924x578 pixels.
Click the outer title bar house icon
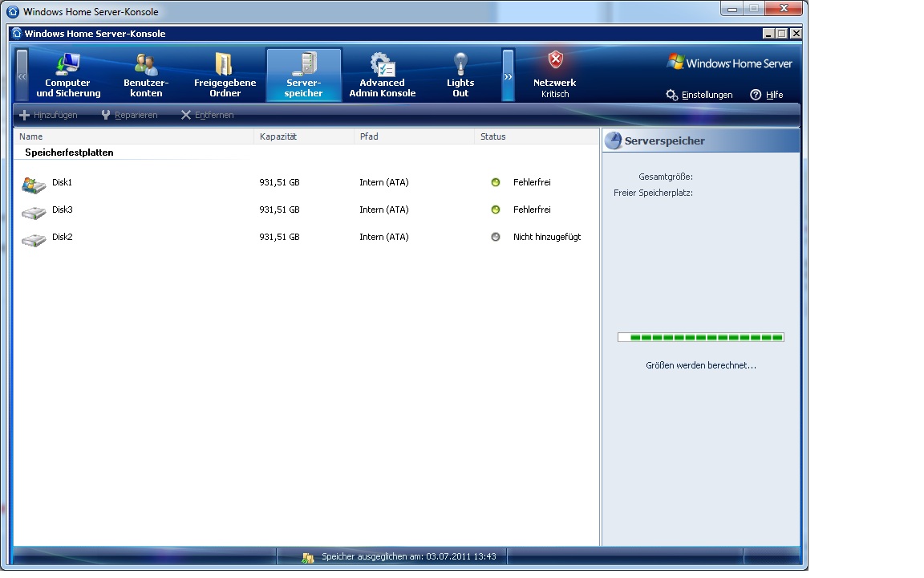[x=12, y=11]
